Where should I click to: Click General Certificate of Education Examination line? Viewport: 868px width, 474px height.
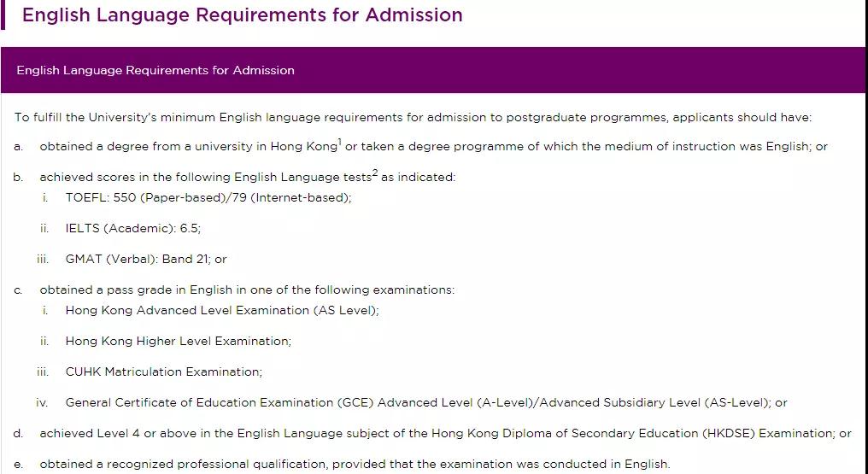point(426,402)
